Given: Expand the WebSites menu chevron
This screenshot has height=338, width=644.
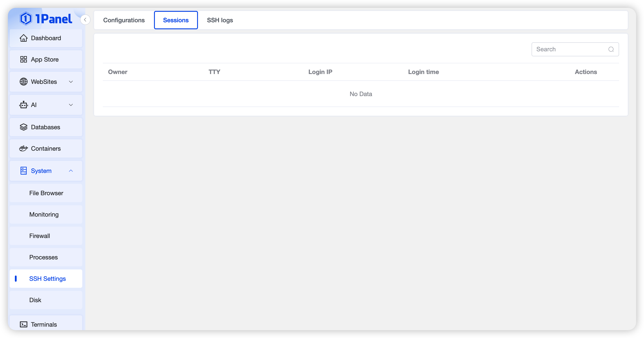Looking at the screenshot, I should pos(71,82).
